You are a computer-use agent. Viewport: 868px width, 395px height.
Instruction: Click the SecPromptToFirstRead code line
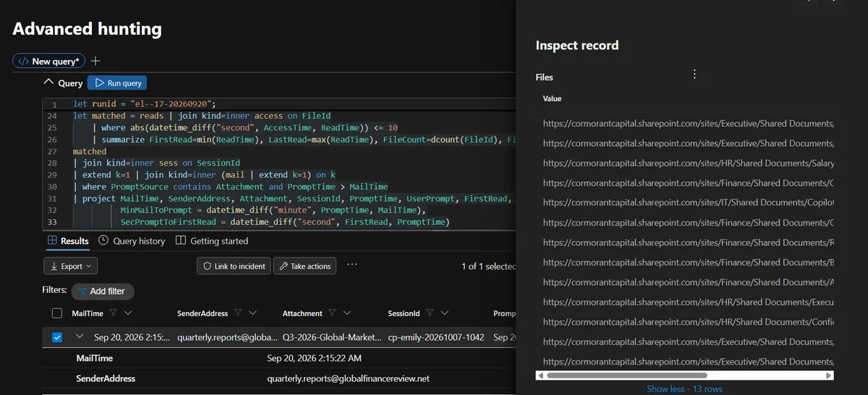click(285, 222)
